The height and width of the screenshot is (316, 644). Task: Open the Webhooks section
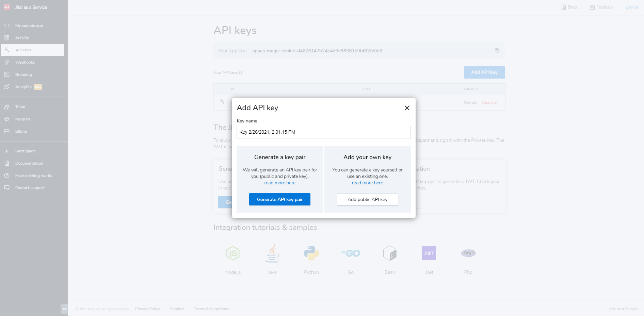coord(25,62)
